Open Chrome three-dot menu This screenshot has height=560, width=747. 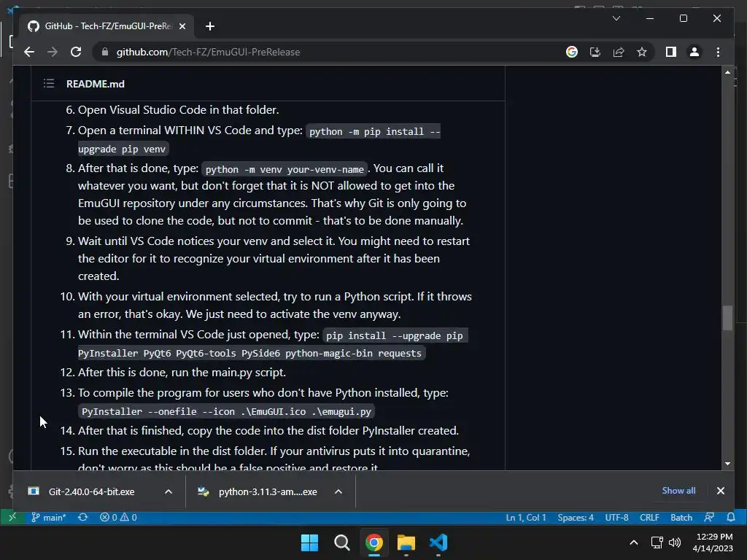click(718, 52)
